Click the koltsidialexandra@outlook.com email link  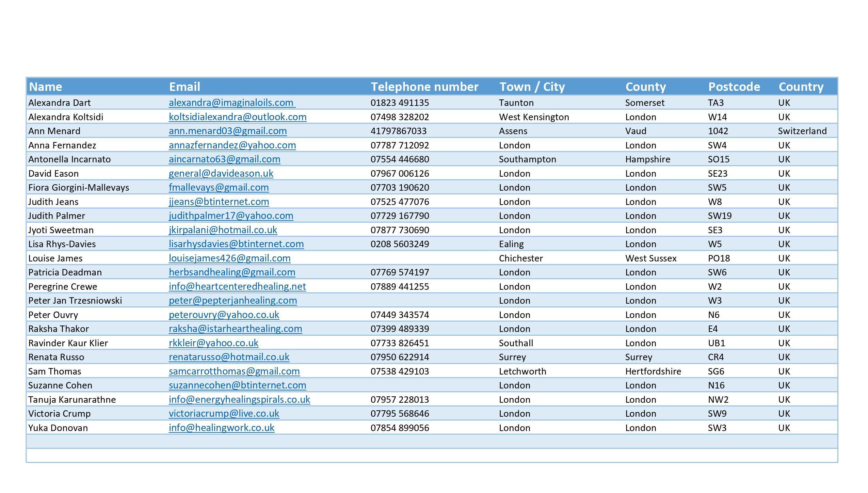(238, 117)
